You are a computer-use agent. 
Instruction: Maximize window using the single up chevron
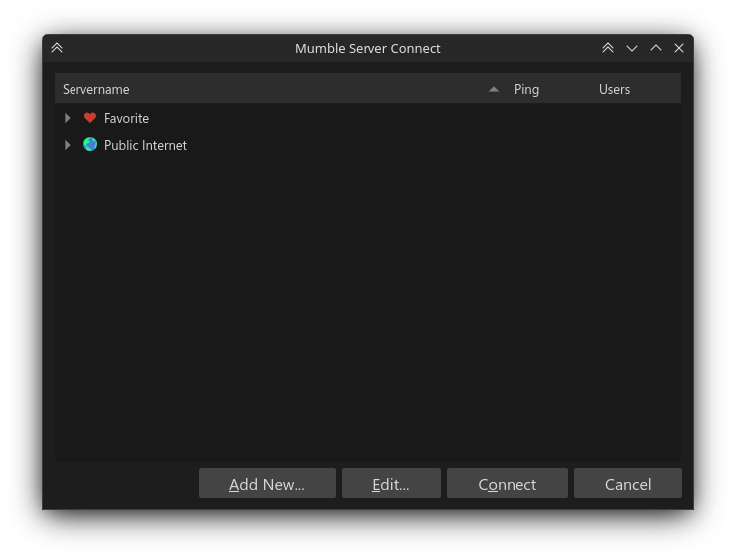click(656, 48)
